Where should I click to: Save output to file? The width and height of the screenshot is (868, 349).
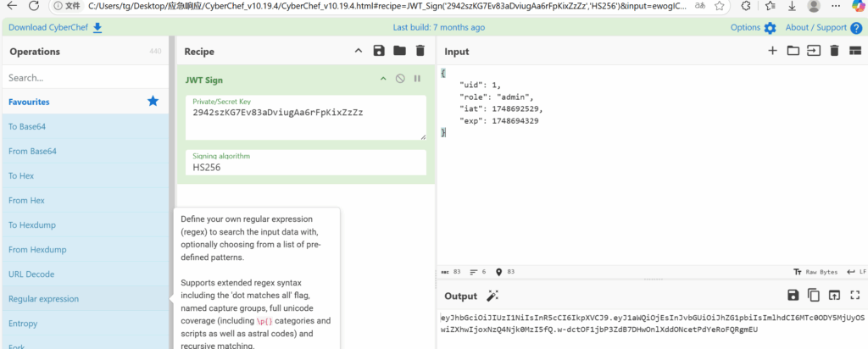[793, 296]
